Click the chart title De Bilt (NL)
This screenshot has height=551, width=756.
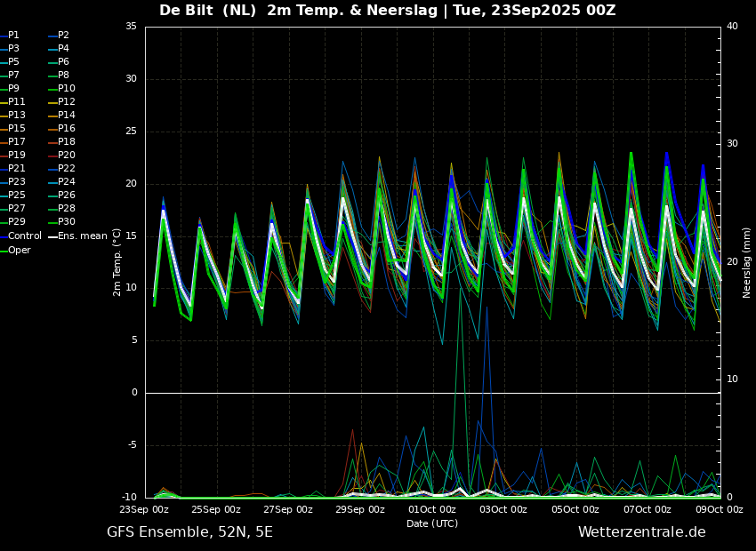click(x=207, y=10)
